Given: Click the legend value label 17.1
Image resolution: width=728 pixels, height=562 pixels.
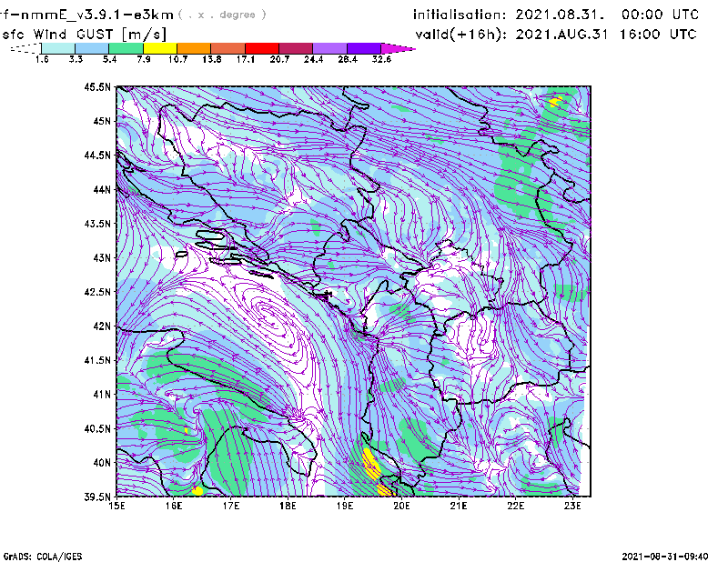Looking at the screenshot, I should coord(245,59).
